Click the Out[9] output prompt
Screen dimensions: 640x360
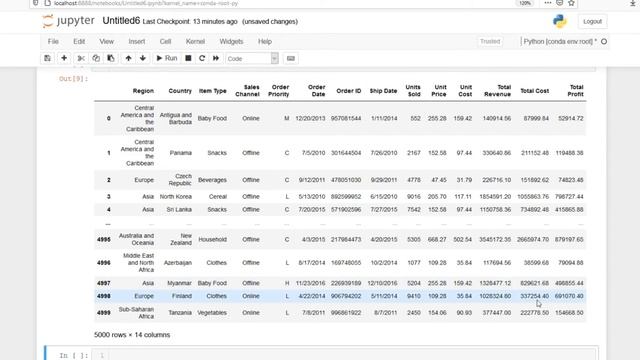pyautogui.click(x=73, y=79)
